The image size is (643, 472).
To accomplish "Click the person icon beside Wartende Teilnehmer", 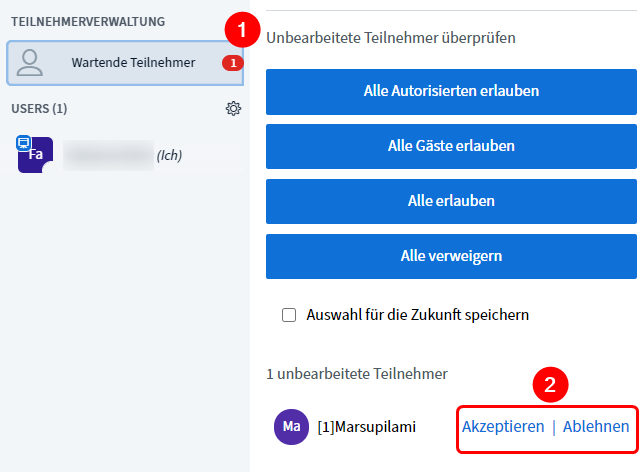I will click(x=31, y=63).
